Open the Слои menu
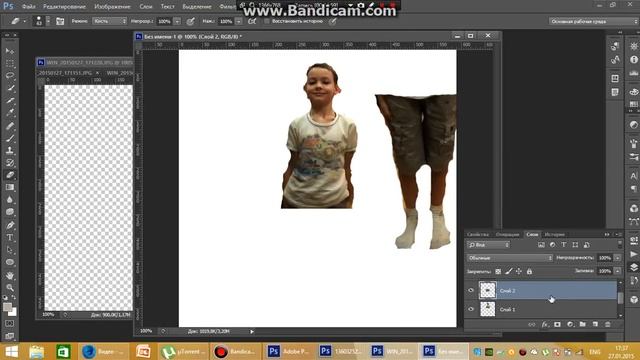640x360 pixels. (x=146, y=7)
